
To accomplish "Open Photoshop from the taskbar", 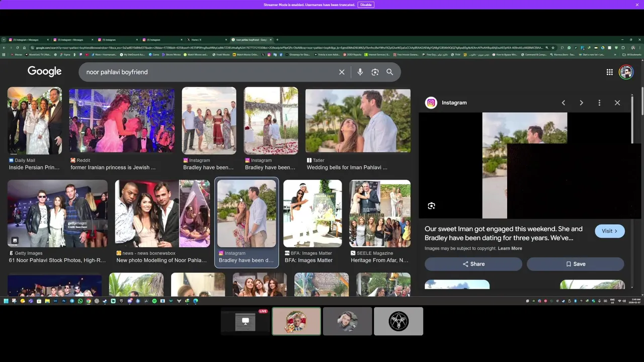I will tap(64, 301).
